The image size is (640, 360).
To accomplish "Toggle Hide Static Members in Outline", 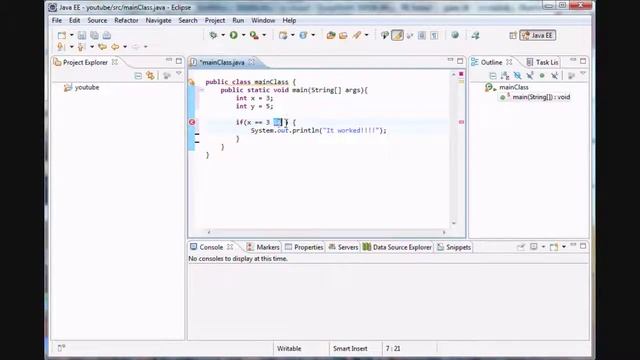I will [x=530, y=76].
